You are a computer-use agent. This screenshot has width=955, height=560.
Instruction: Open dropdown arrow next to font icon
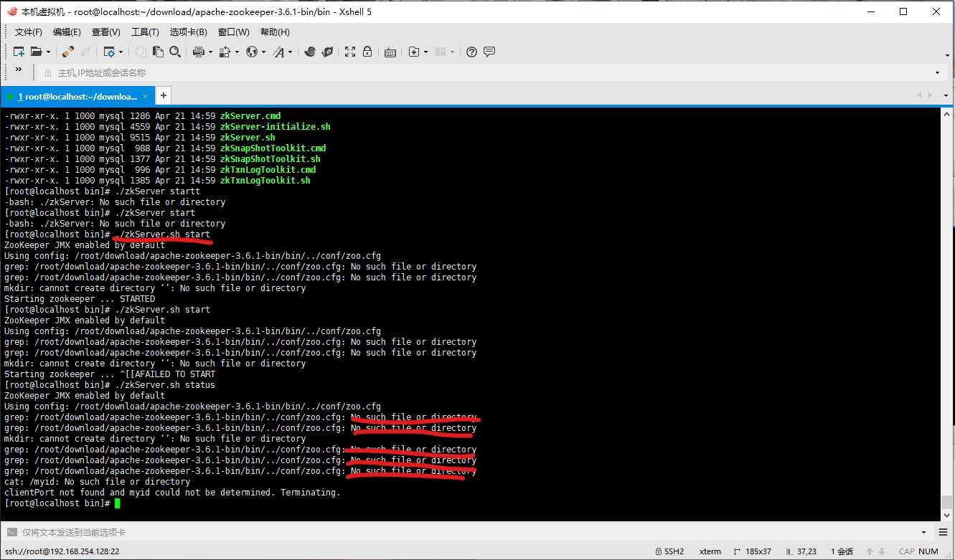(x=290, y=52)
